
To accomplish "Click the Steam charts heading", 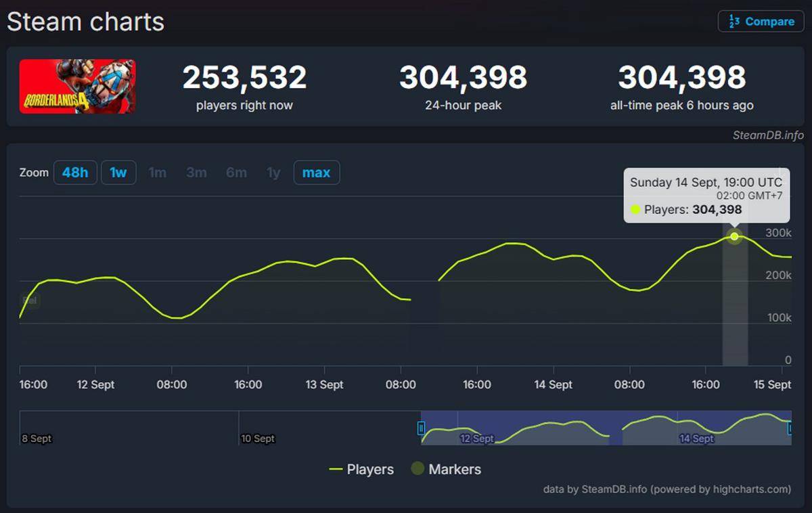I will pyautogui.click(x=85, y=22).
